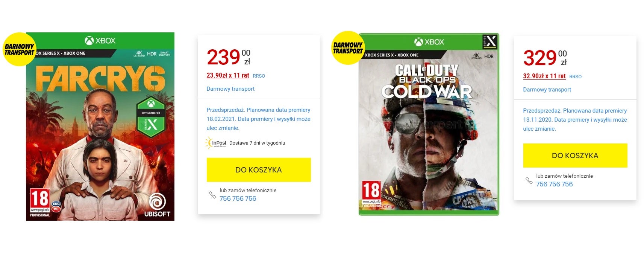Click Darmowy transport link under 329 zł
Image resolution: width=644 pixels, height=270 pixels.
click(547, 90)
